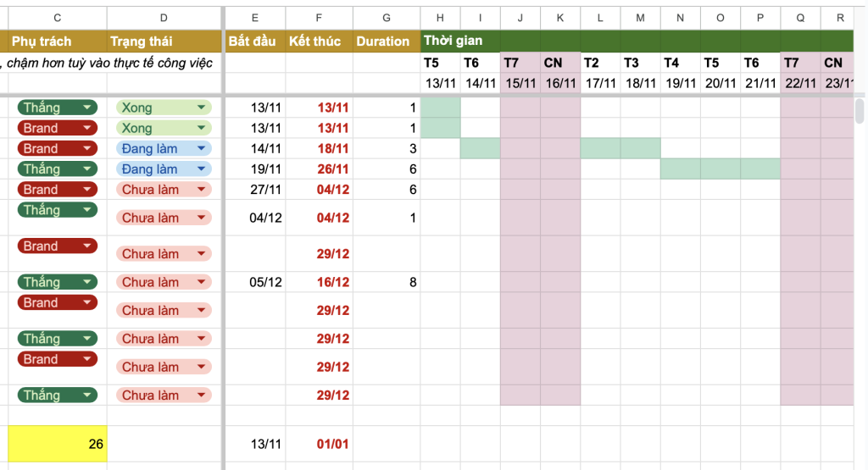This screenshot has height=470, width=868.
Task: Select the "Kết thúc" header cell
Action: tap(319, 41)
